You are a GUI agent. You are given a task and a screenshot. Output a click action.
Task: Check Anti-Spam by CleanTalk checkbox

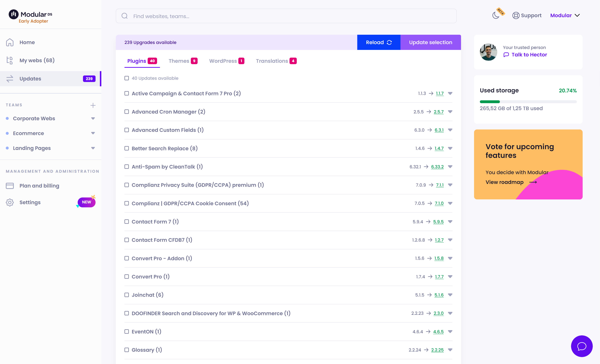[x=127, y=167]
